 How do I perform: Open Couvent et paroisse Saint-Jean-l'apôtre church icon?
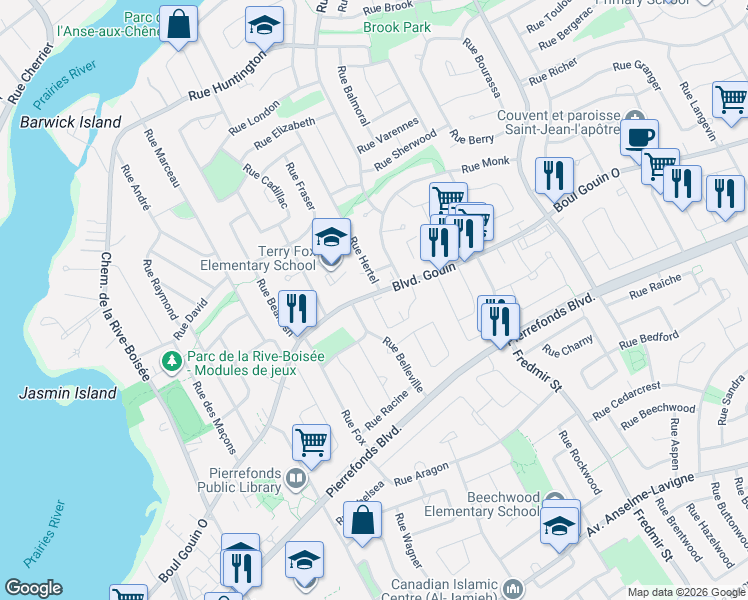(635, 116)
